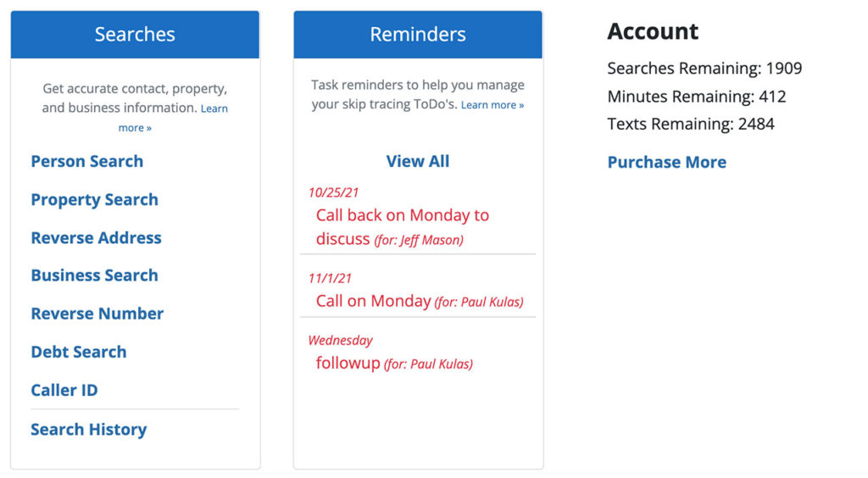View Search History
The image size is (868, 478).
pos(88,430)
